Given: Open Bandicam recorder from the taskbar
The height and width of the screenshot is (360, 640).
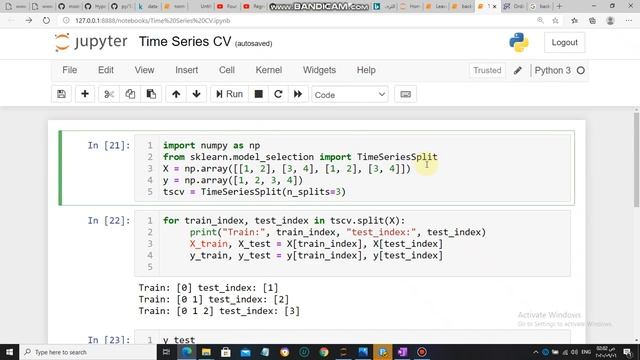Looking at the screenshot, I should coord(422,352).
